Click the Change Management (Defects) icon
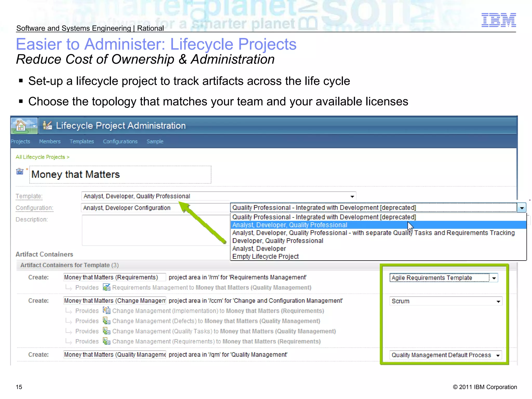 [x=107, y=321]
